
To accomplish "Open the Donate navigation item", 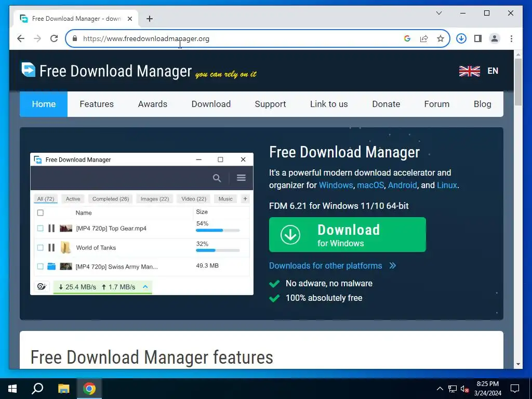I will [x=386, y=104].
